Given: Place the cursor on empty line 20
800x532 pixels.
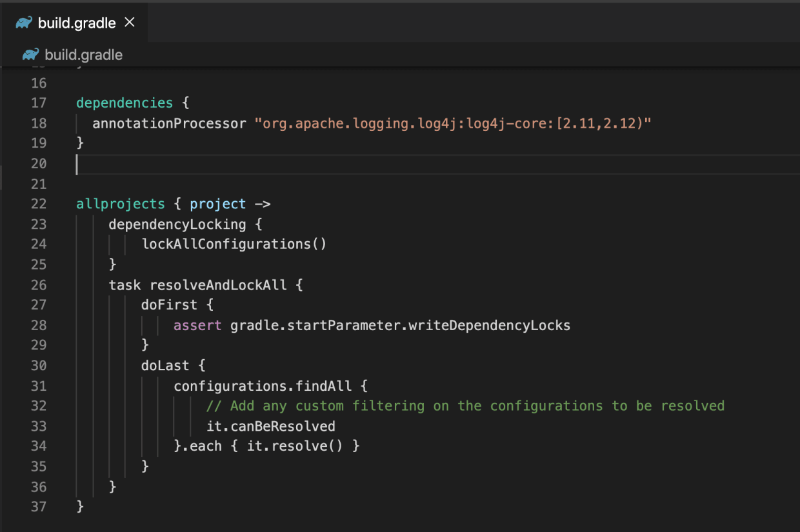Looking at the screenshot, I should (x=437, y=164).
